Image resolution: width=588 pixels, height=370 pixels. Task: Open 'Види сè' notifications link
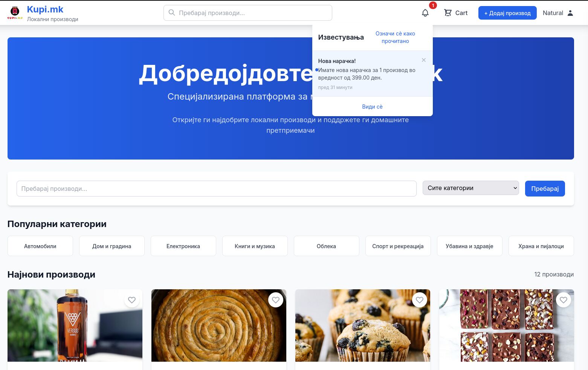(372, 107)
